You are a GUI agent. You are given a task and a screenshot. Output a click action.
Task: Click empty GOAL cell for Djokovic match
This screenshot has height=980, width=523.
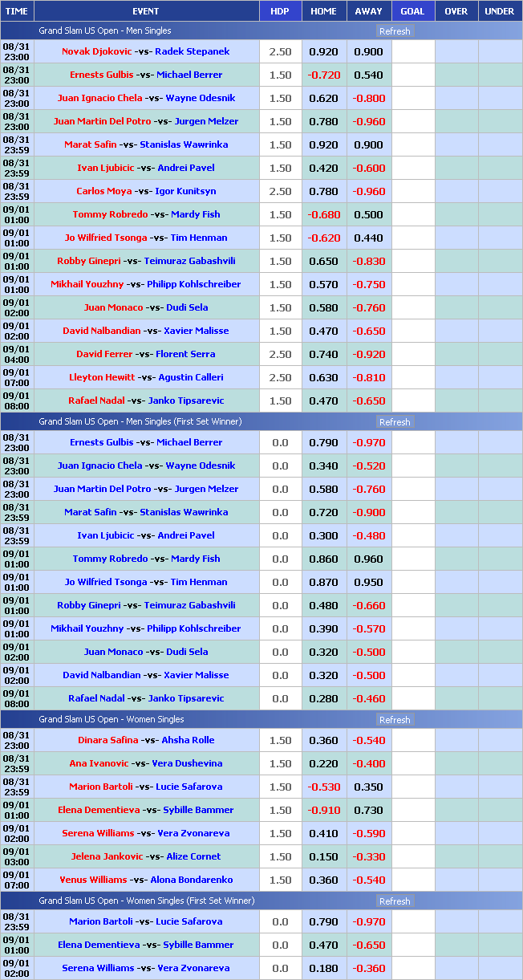click(x=412, y=51)
